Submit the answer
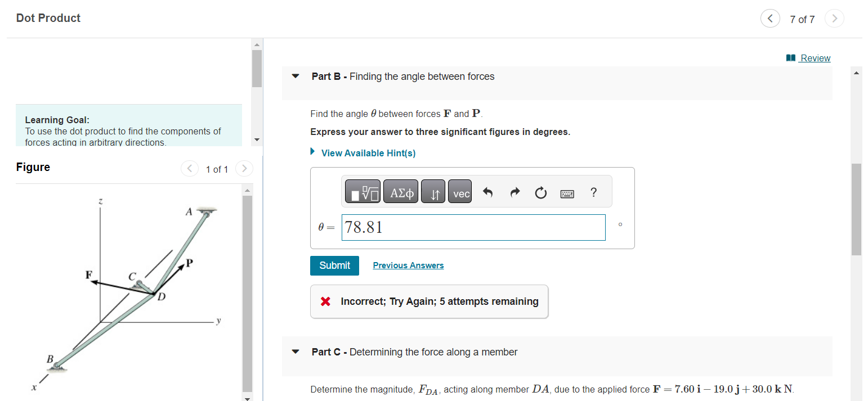The image size is (868, 401). pos(334,265)
